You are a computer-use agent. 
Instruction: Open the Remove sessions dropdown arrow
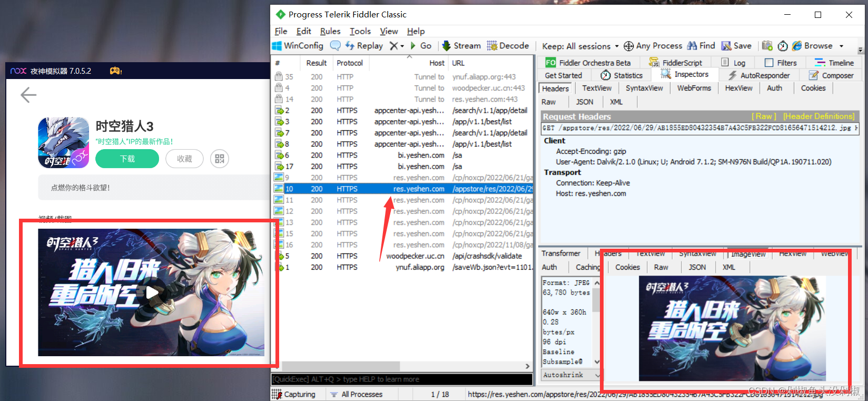click(402, 46)
